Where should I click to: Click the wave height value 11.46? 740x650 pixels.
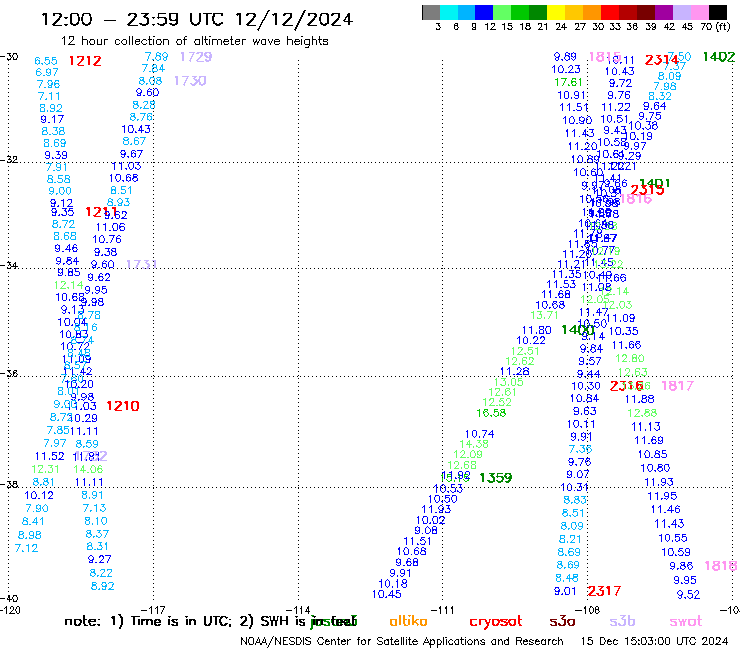pos(665,510)
